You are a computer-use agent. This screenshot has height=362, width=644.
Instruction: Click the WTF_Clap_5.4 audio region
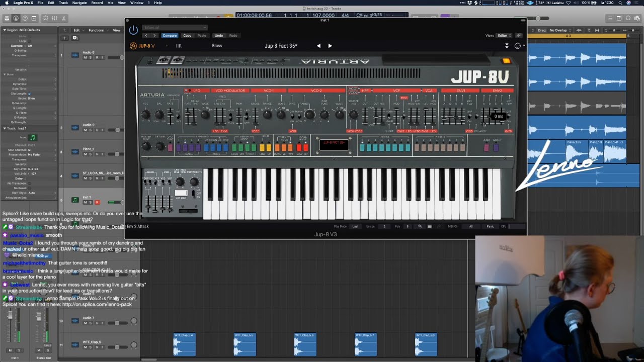(184, 344)
